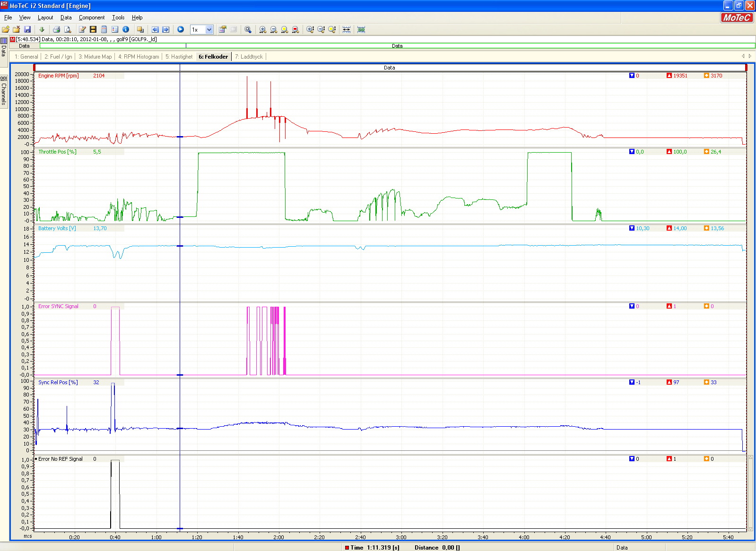Click yellow vertical zoom-reset magnifier icon
The height and width of the screenshot is (551, 756).
(332, 29)
